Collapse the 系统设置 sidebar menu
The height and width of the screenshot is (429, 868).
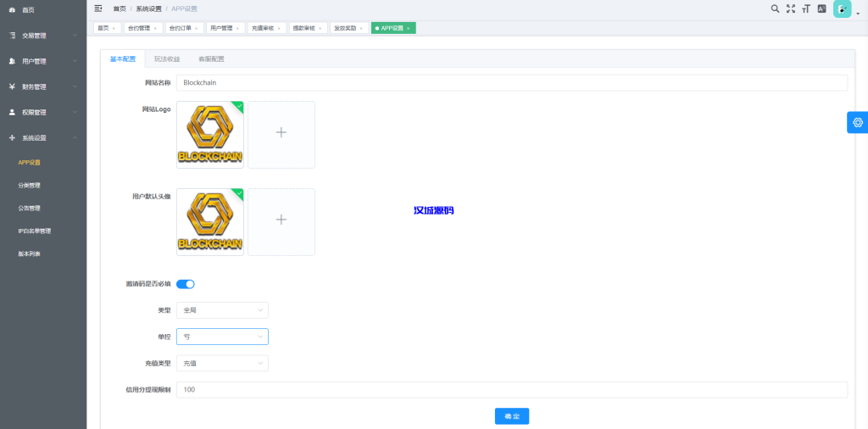43,137
